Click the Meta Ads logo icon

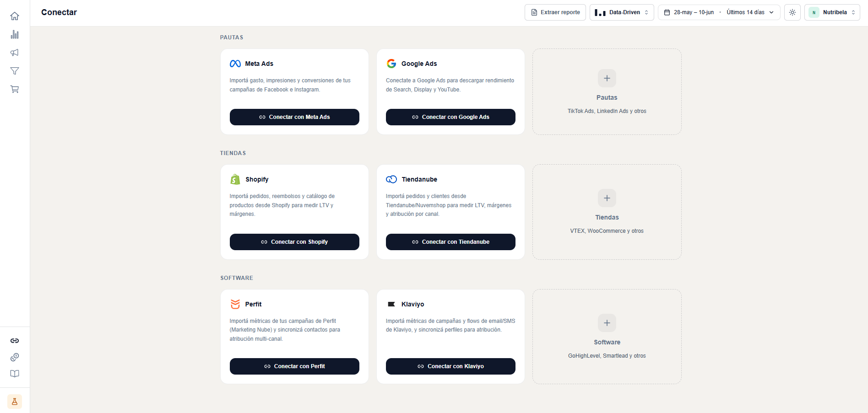point(235,64)
